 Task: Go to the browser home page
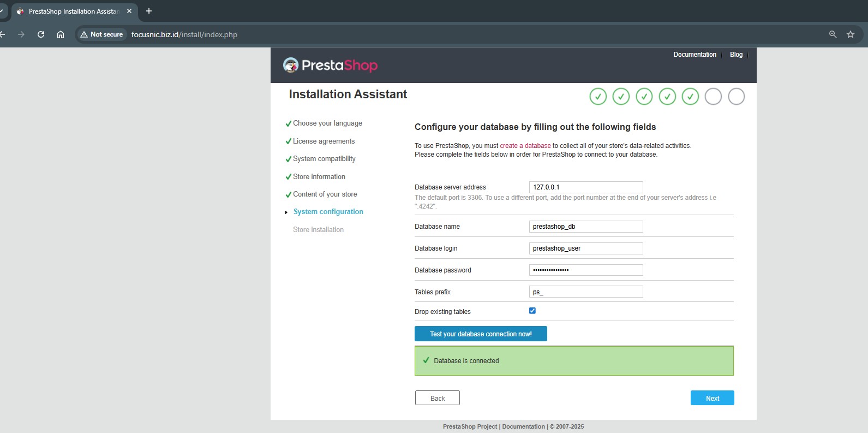(x=61, y=34)
